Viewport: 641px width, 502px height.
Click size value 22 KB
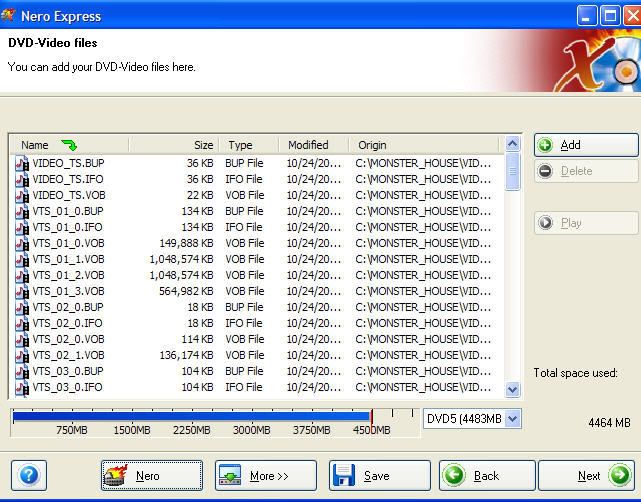point(200,195)
